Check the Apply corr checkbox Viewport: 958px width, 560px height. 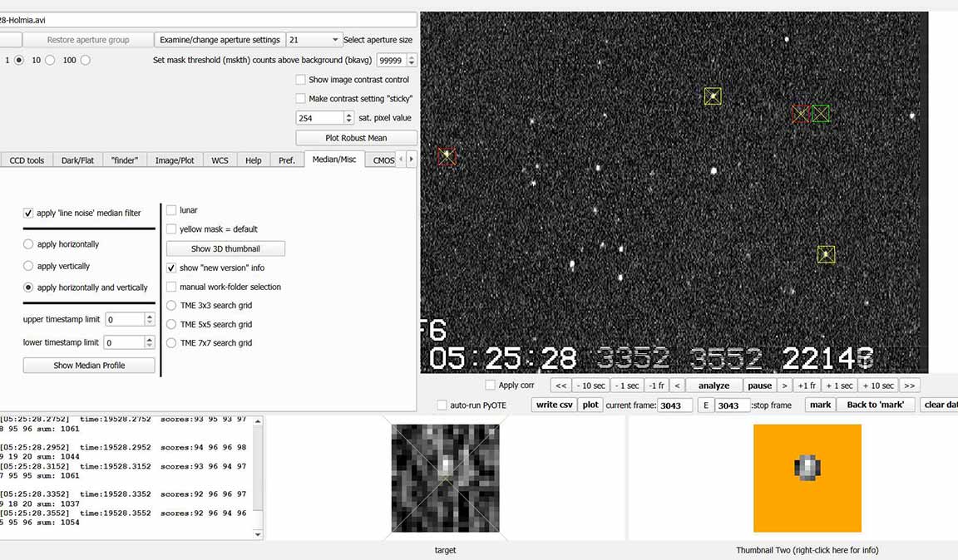click(x=490, y=385)
